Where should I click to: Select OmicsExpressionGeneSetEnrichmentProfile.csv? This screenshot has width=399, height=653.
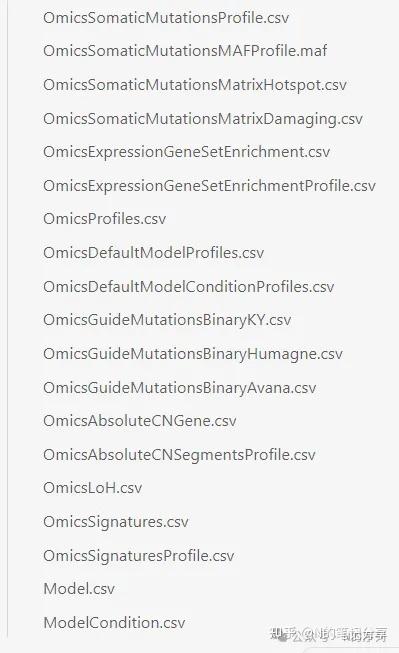pos(209,186)
